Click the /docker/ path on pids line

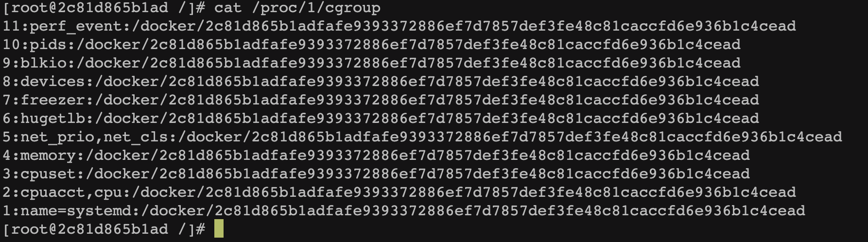(113, 45)
